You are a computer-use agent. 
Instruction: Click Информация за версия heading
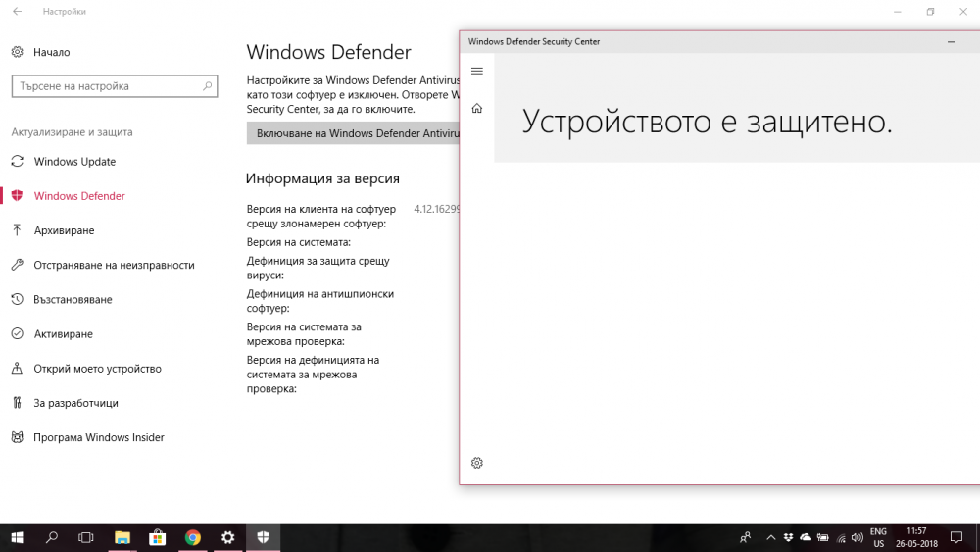click(x=322, y=178)
